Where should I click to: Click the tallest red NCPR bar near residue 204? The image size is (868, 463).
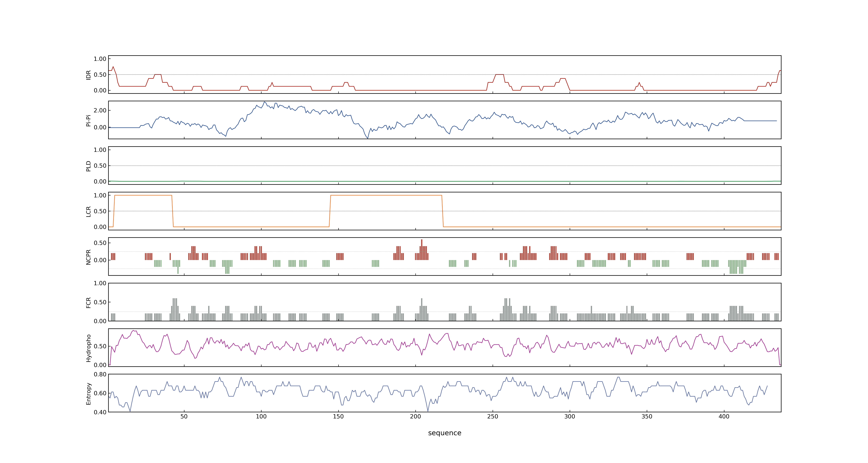(x=422, y=250)
